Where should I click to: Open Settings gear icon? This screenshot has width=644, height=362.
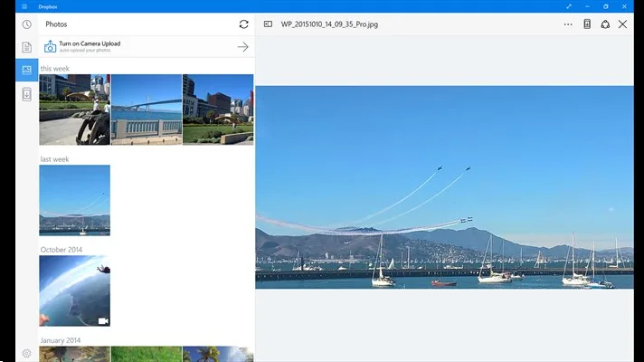[26, 353]
